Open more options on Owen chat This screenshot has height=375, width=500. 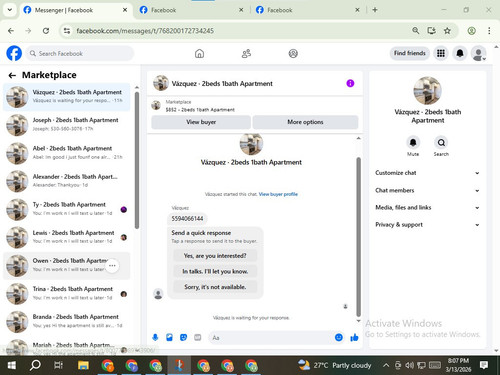(112, 266)
